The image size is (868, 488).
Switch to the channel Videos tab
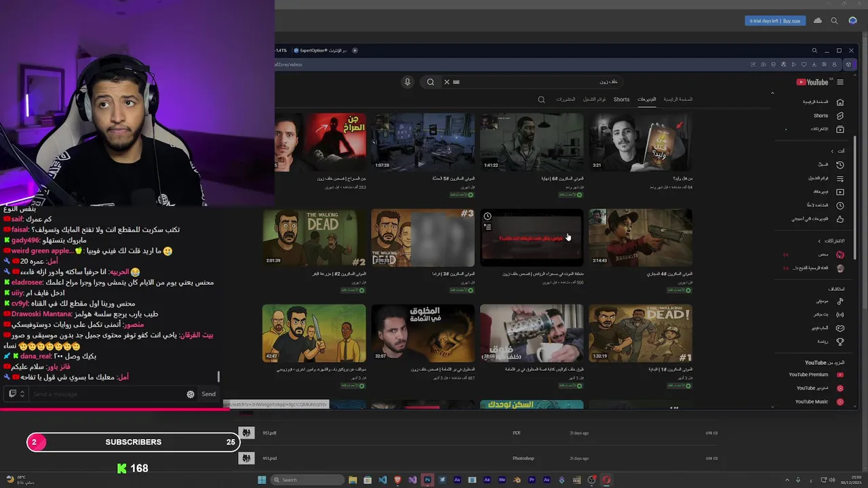click(647, 100)
